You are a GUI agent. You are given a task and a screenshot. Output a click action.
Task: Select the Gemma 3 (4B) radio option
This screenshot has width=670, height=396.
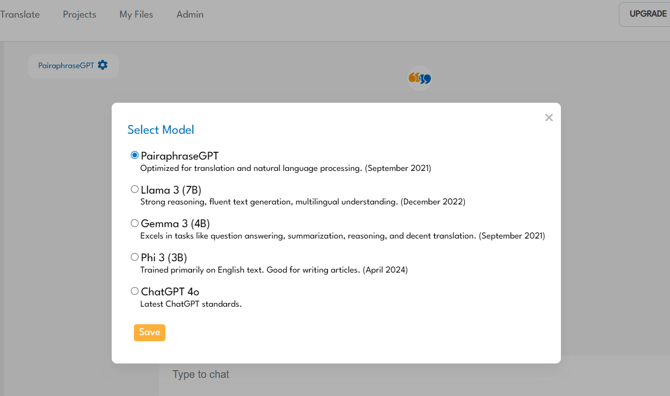pyautogui.click(x=135, y=223)
